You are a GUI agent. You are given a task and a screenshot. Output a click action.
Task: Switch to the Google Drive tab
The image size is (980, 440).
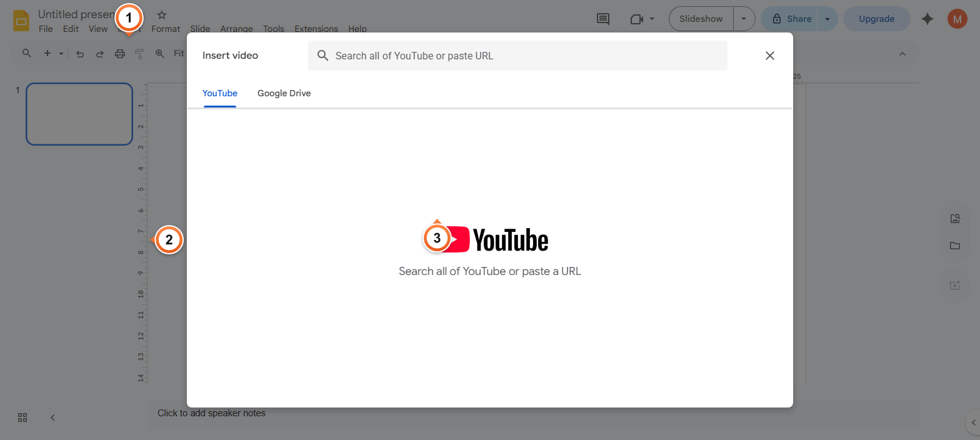pos(284,93)
